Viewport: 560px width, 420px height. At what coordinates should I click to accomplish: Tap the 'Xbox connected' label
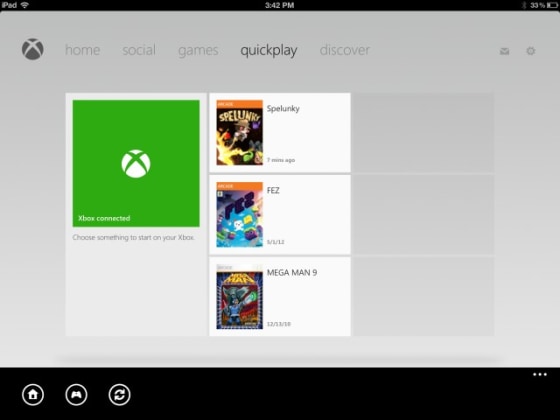coord(104,218)
